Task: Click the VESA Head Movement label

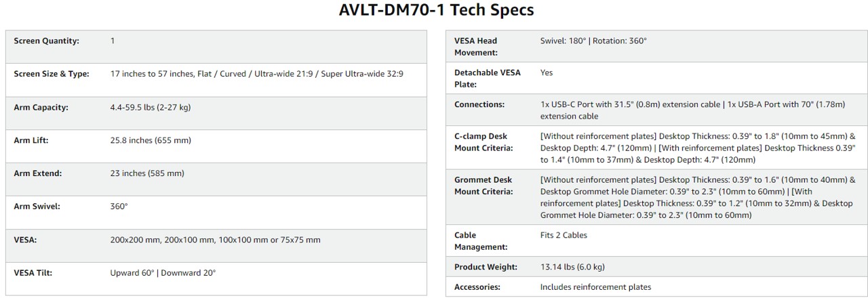Action: [476, 47]
